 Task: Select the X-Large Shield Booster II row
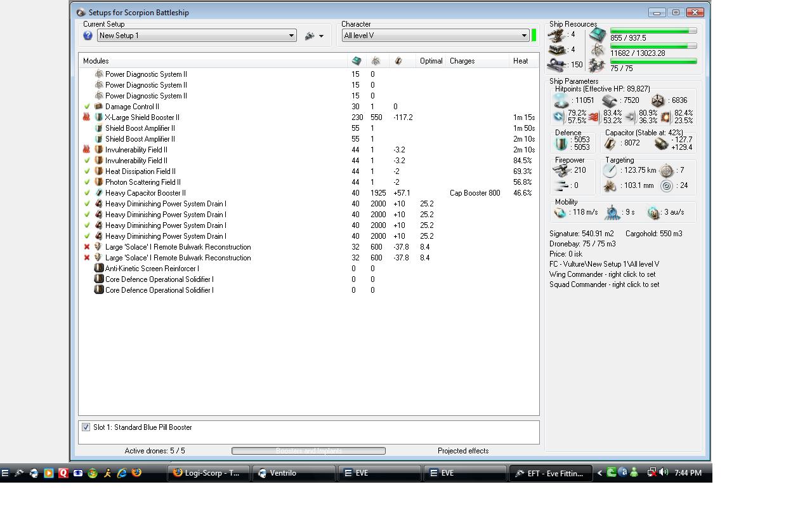coord(309,117)
